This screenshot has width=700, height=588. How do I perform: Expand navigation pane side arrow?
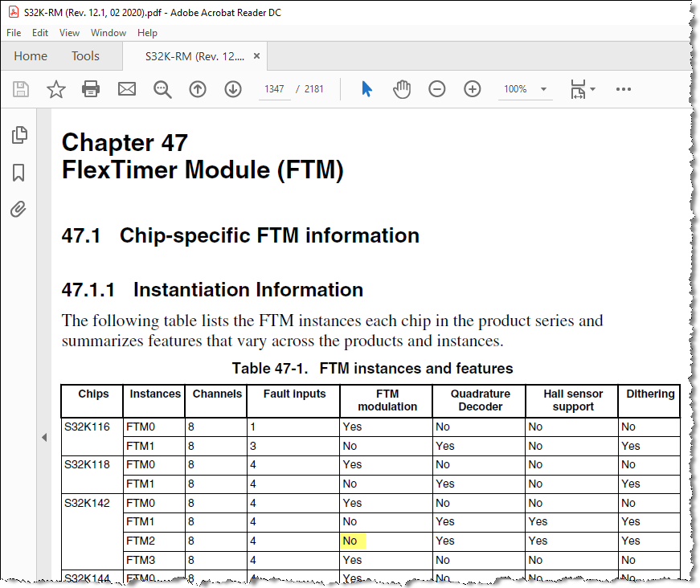pyautogui.click(x=44, y=438)
